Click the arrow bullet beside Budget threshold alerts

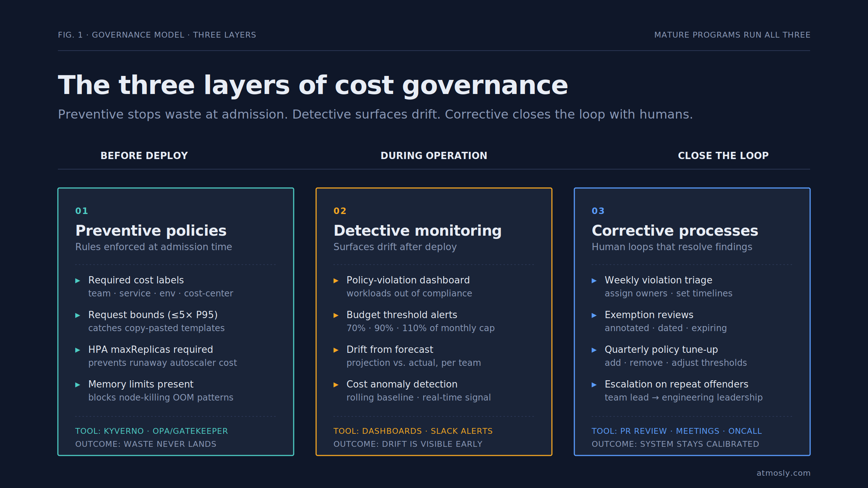point(336,315)
